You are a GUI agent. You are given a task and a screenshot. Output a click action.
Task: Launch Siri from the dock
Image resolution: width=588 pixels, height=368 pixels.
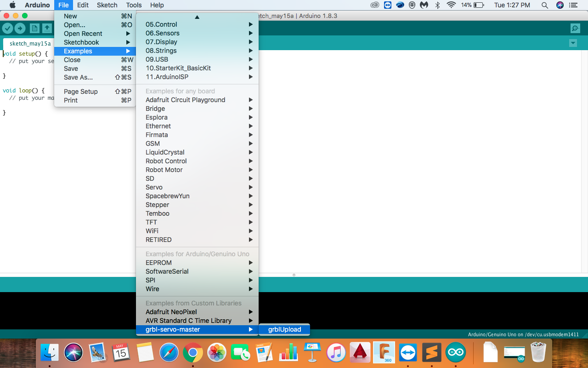click(73, 353)
